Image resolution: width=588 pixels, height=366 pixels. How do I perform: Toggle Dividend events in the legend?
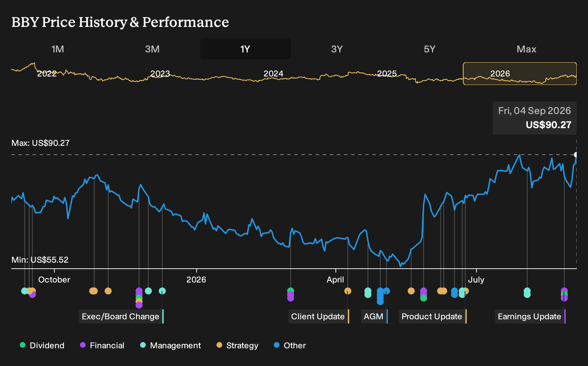pos(42,345)
